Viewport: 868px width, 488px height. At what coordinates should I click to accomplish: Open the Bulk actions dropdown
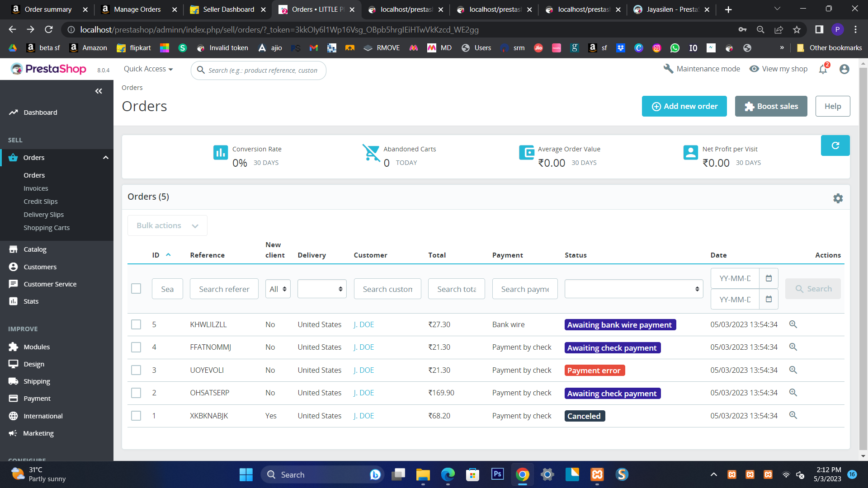coord(167,225)
